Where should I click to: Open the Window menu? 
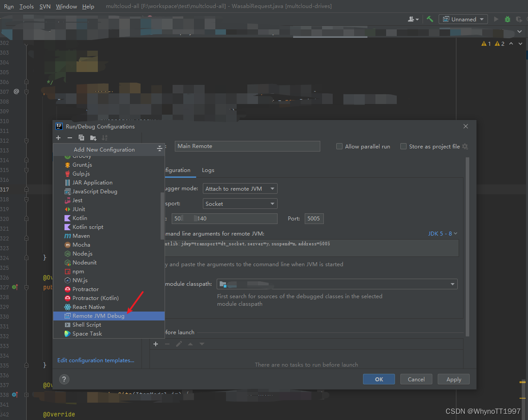(x=66, y=6)
